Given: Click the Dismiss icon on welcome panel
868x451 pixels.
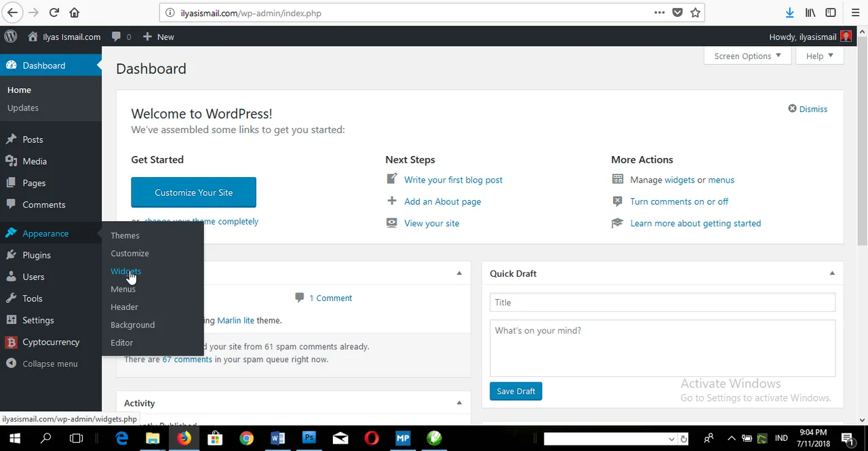Looking at the screenshot, I should [792, 109].
